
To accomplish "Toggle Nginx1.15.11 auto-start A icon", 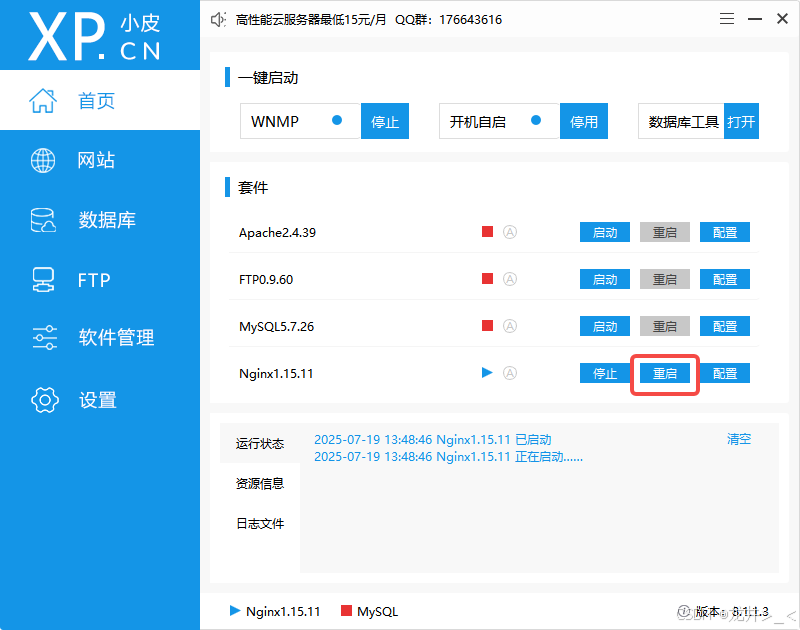I will pyautogui.click(x=510, y=373).
